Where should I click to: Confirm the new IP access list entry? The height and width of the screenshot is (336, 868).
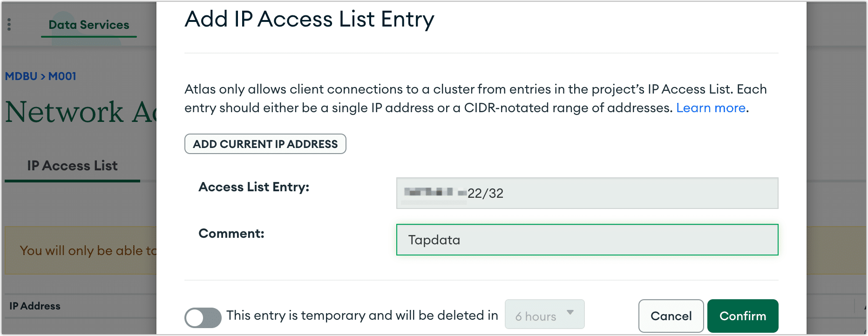pyautogui.click(x=742, y=316)
